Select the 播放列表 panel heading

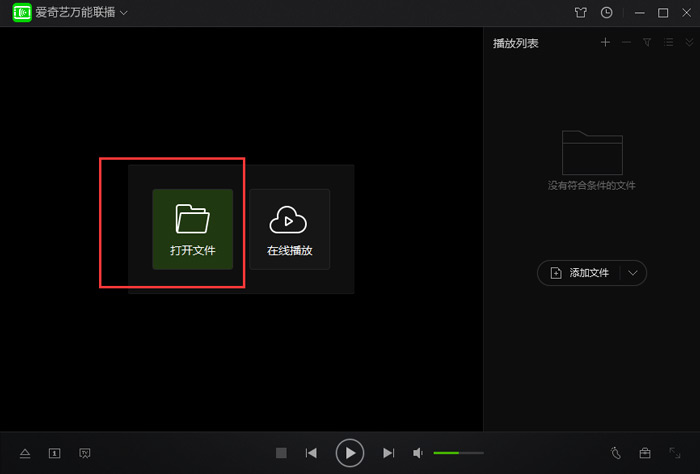(516, 43)
